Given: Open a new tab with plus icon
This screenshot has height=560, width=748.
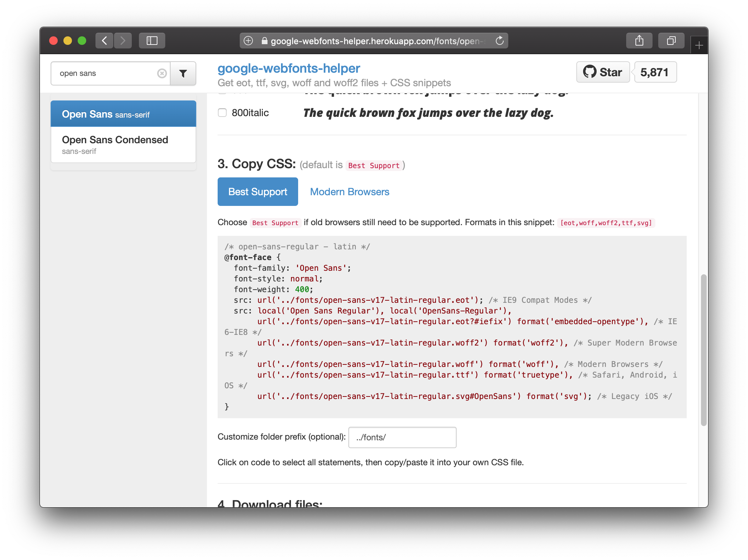Looking at the screenshot, I should pos(699,45).
